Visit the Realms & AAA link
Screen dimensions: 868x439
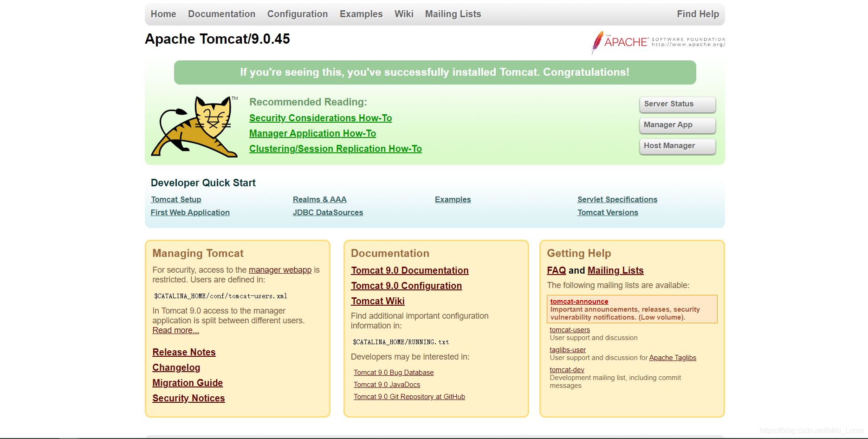[x=319, y=199]
